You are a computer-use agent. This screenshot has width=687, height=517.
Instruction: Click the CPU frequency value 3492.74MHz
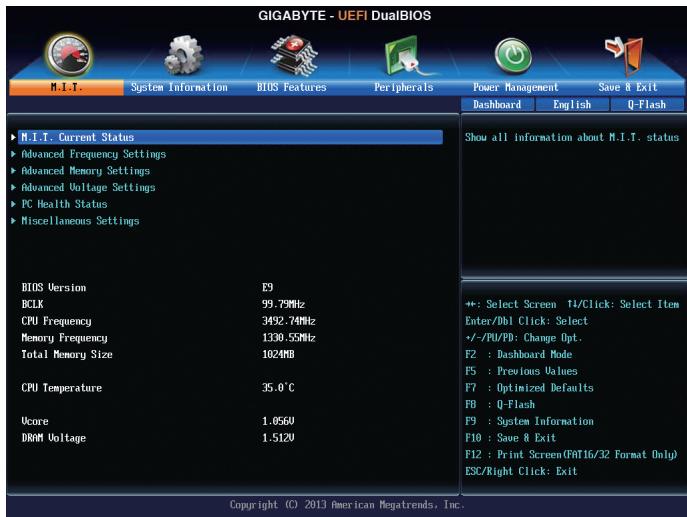[289, 321]
